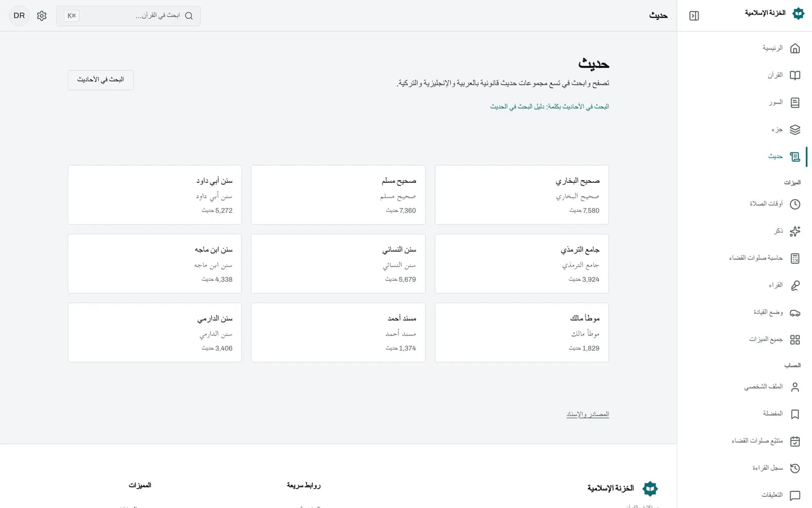This screenshot has height=508, width=812.
Task: Open all features grid icon
Action: [795, 340]
